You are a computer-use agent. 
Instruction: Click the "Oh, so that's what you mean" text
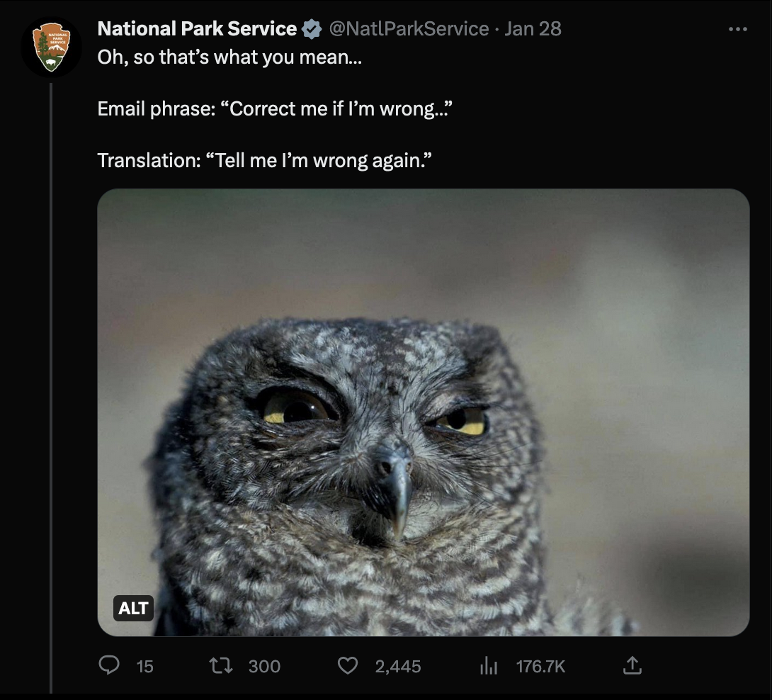pyautogui.click(x=229, y=57)
